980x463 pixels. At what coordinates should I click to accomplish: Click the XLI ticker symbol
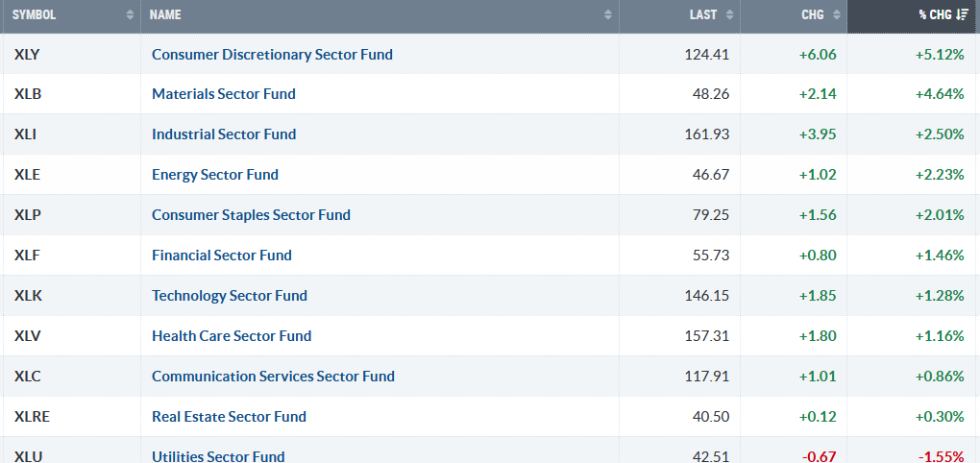point(25,134)
